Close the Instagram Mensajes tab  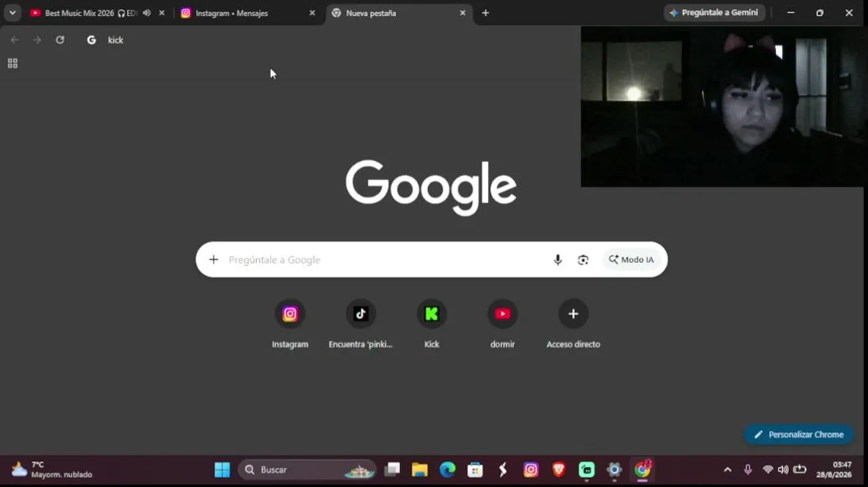[x=312, y=13]
